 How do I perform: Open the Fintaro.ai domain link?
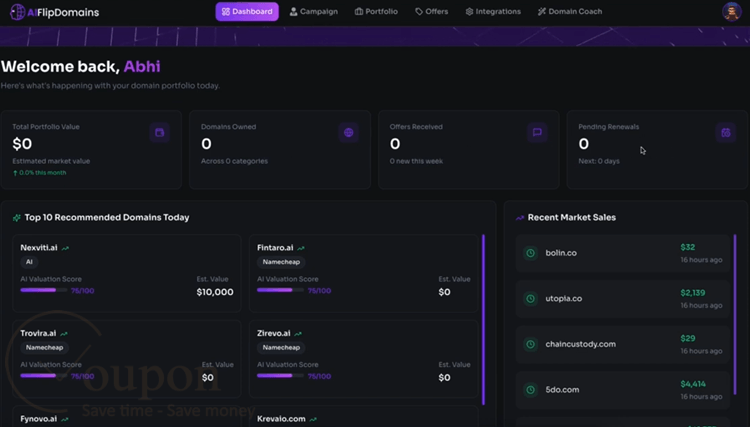(275, 248)
